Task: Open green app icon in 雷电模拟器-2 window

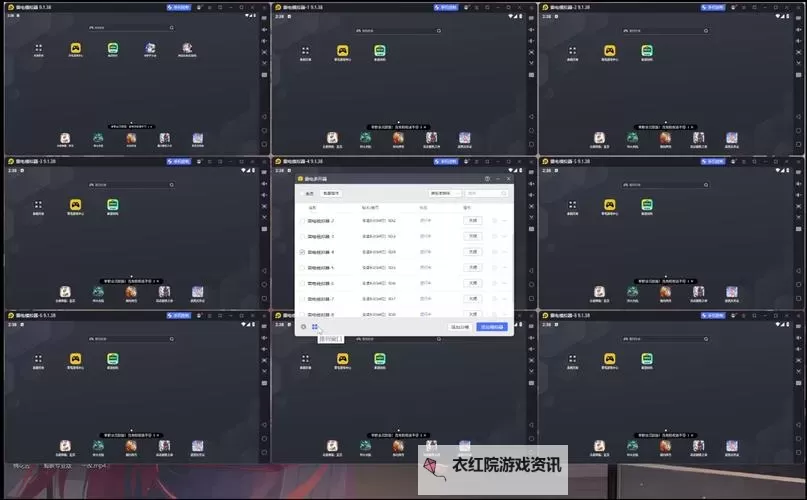Action: pos(647,50)
